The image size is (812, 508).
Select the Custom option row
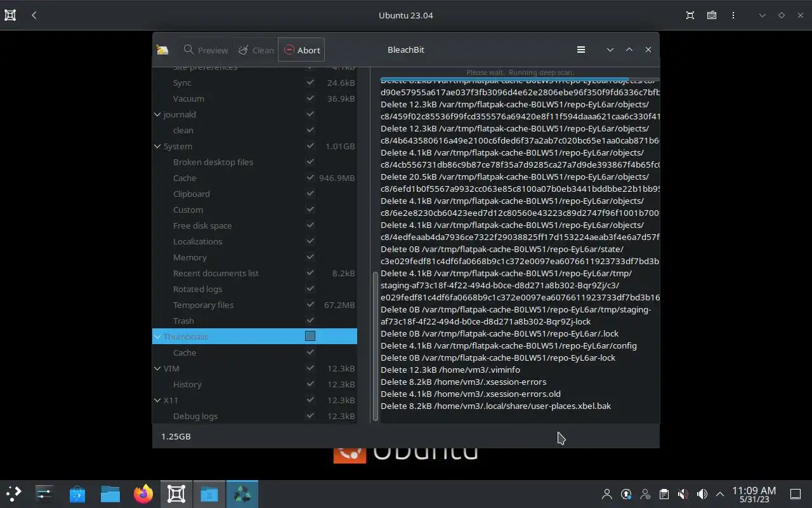[254, 210]
